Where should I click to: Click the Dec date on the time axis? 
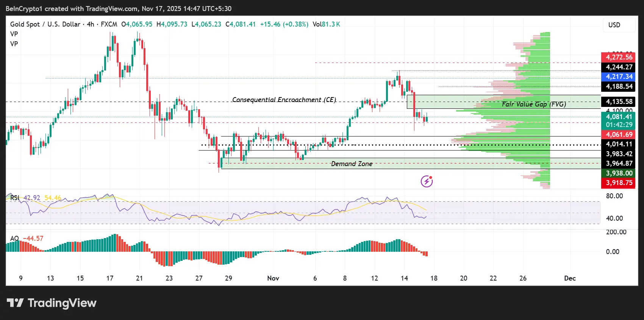[x=570, y=278]
